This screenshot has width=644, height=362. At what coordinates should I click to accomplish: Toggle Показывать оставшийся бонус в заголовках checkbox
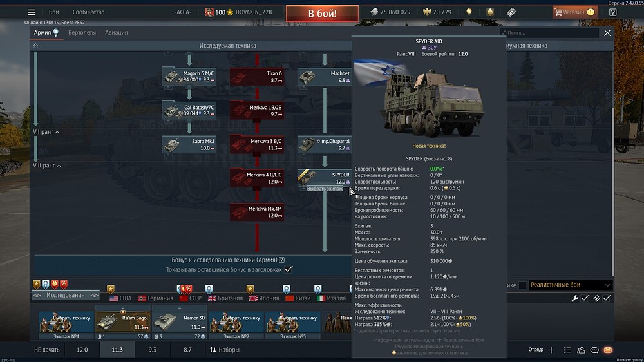click(289, 269)
